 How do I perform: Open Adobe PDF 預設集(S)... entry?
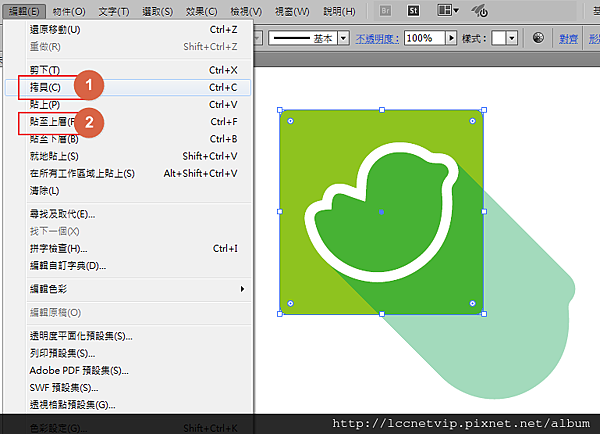128,370
